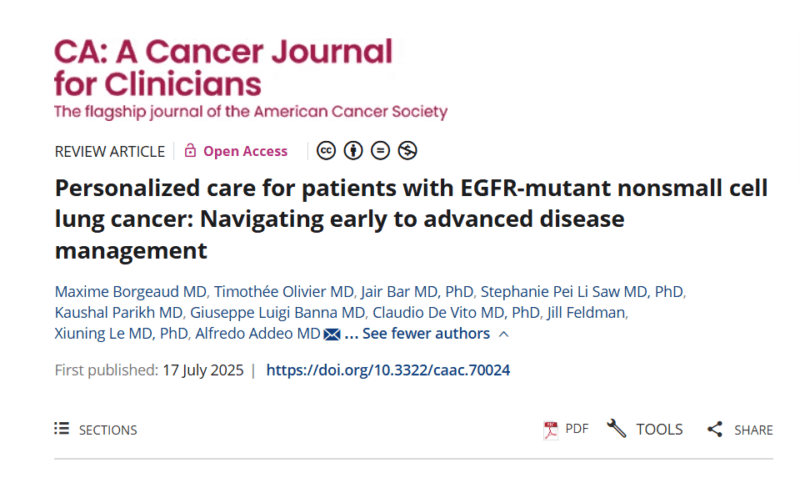800x478 pixels.
Task: Click the non-commercial dollar license icon
Action: 407,150
